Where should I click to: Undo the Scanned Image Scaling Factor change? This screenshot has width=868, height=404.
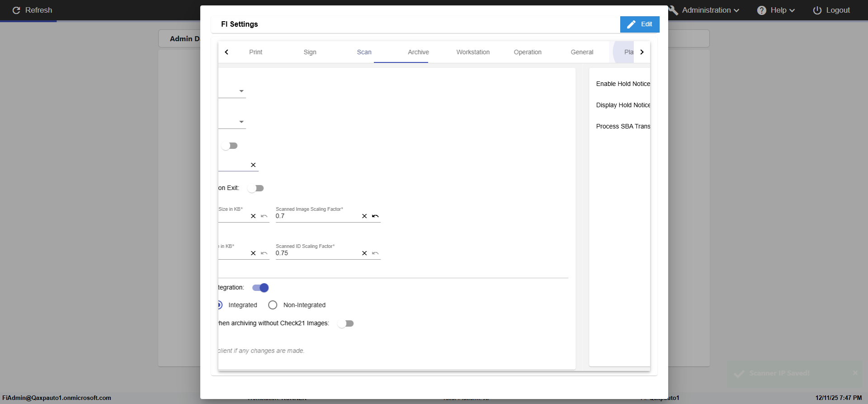[x=375, y=216]
